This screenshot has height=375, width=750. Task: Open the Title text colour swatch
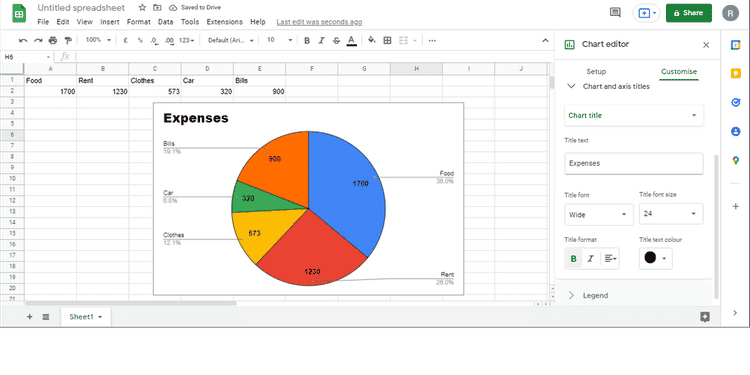(655, 258)
